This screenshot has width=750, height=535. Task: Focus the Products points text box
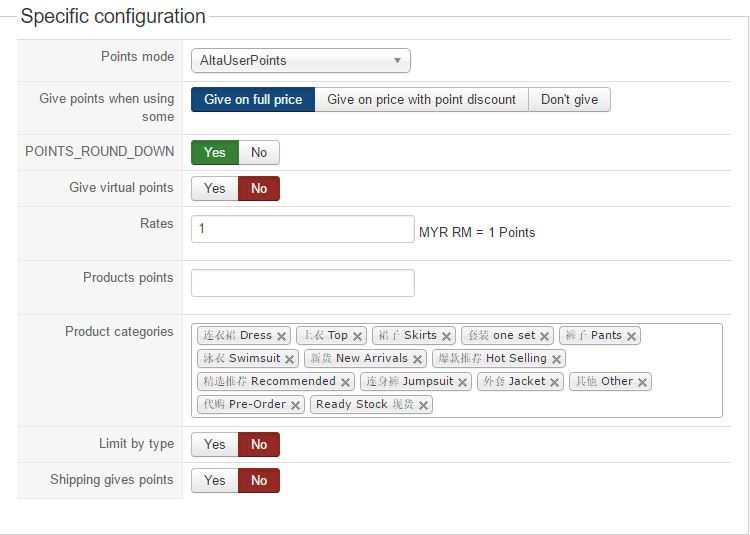click(302, 283)
